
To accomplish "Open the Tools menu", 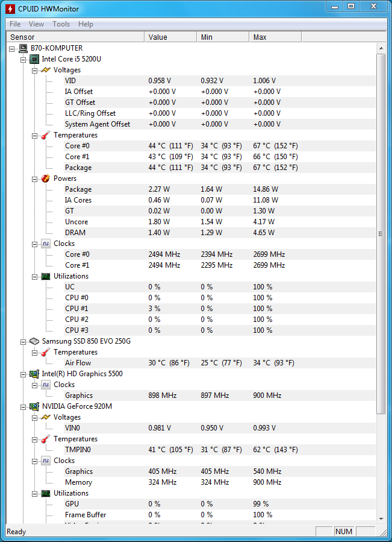I will point(61,24).
